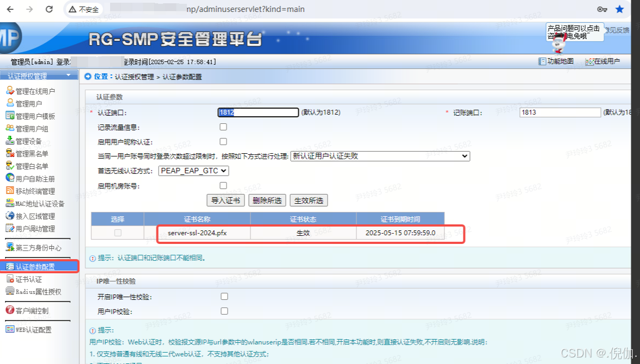Open MAC地址认证设备 in sidebar
The width and height of the screenshot is (640, 364).
click(35, 203)
